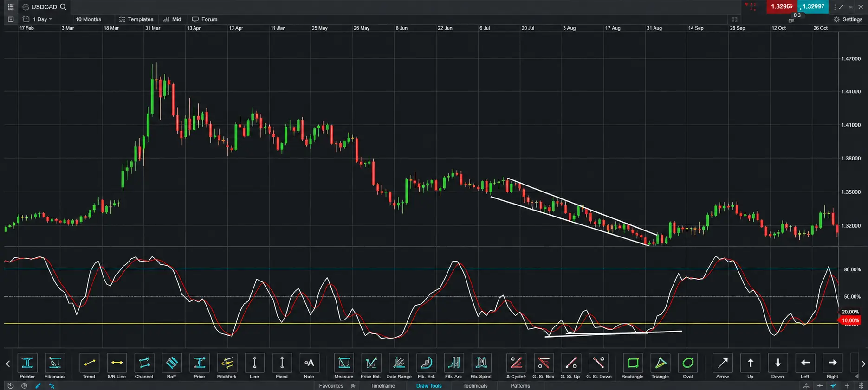Click the teal buy price 1.32997 button
The image size is (868, 390).
point(813,7)
